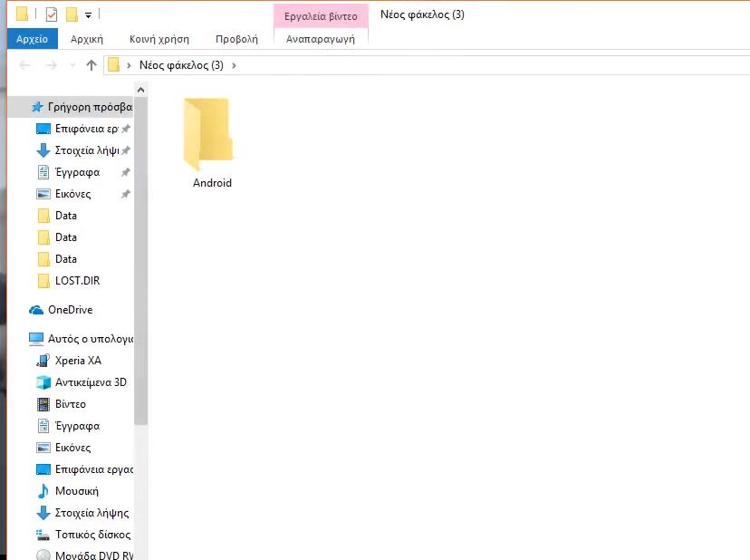The height and width of the screenshot is (560, 750).
Task: Open the Μουσική folder
Action: (76, 491)
